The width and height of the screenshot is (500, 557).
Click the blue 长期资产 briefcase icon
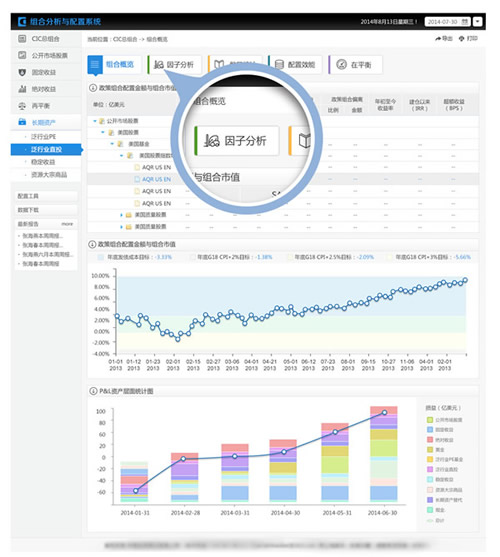pyautogui.click(x=22, y=122)
